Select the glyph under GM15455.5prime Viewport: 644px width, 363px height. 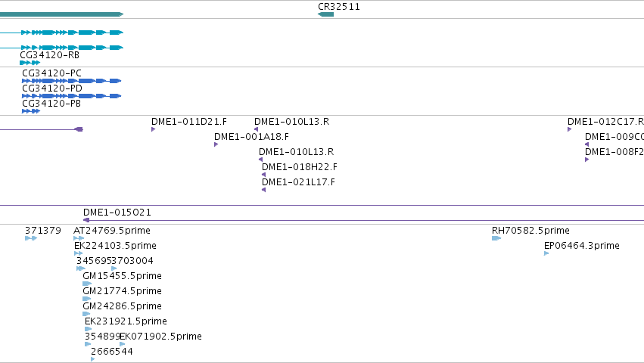point(87,284)
